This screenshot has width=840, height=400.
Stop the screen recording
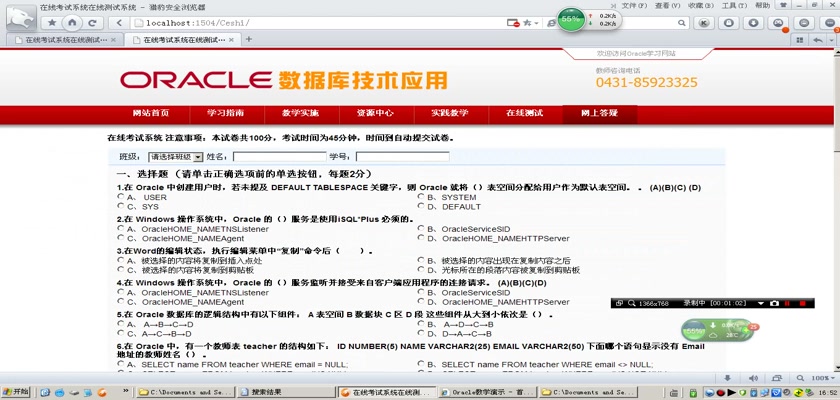(x=802, y=303)
